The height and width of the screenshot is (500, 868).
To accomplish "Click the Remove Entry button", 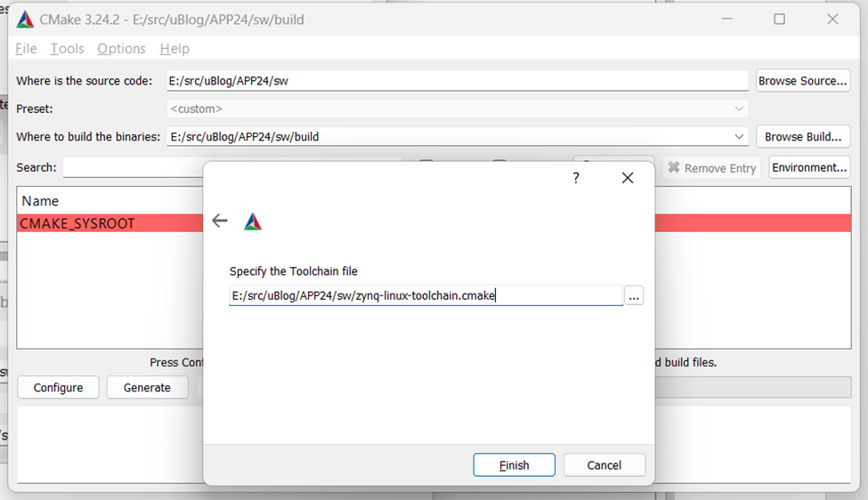I will [711, 167].
